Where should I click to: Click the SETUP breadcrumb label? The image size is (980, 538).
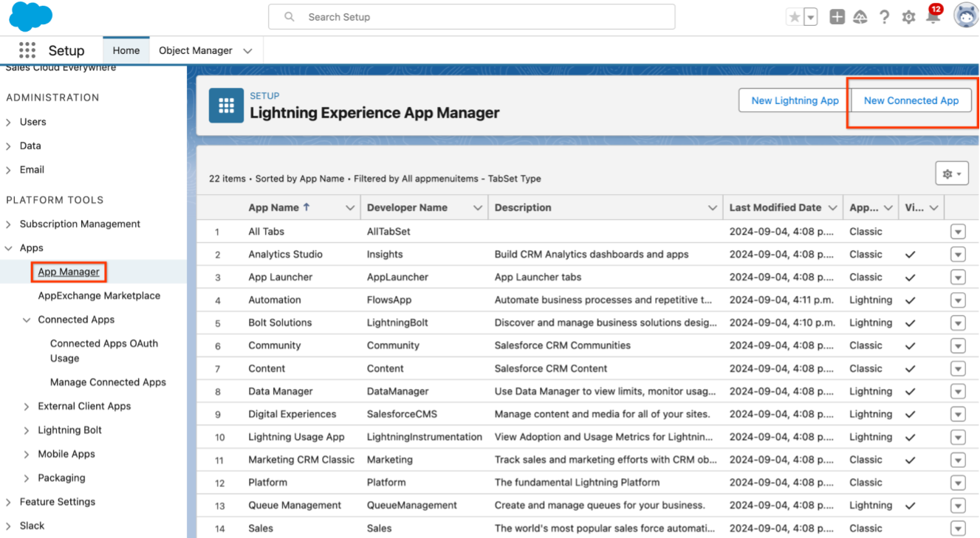(264, 96)
